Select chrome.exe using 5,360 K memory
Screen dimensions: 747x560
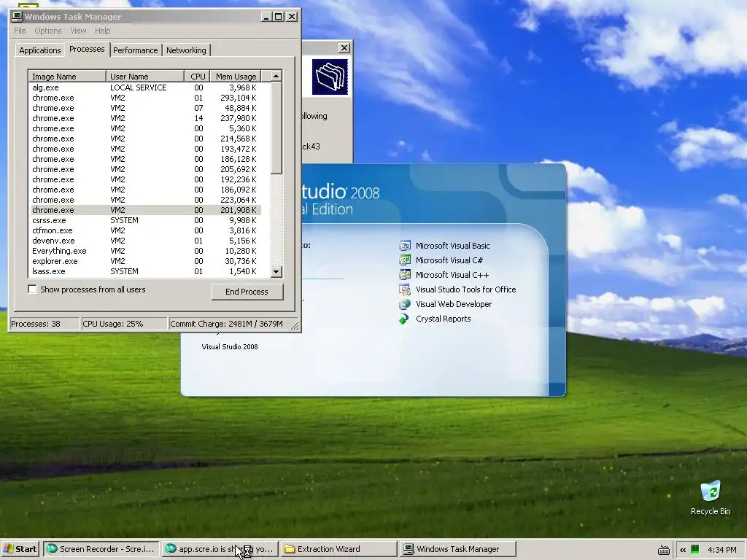[x=145, y=128]
